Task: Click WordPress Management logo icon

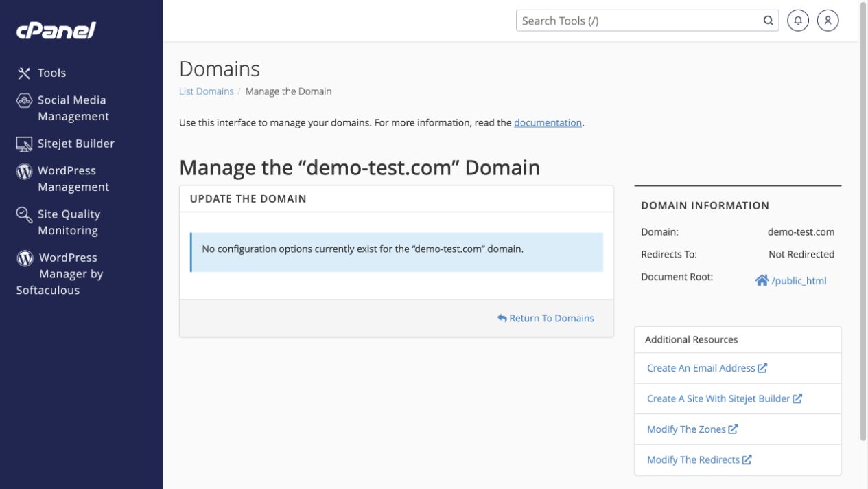Action: coord(24,171)
